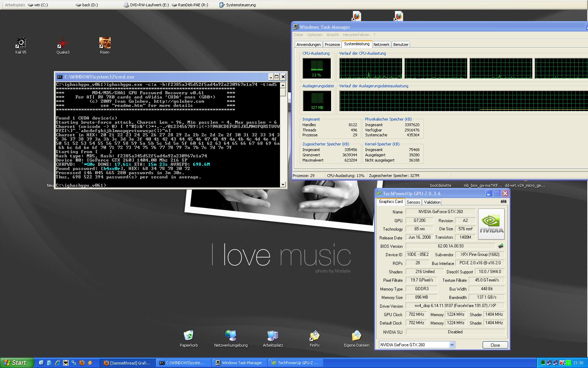Click the cmd.exe scrollbar down arrow
This screenshot has height=368, width=588.
point(283,184)
